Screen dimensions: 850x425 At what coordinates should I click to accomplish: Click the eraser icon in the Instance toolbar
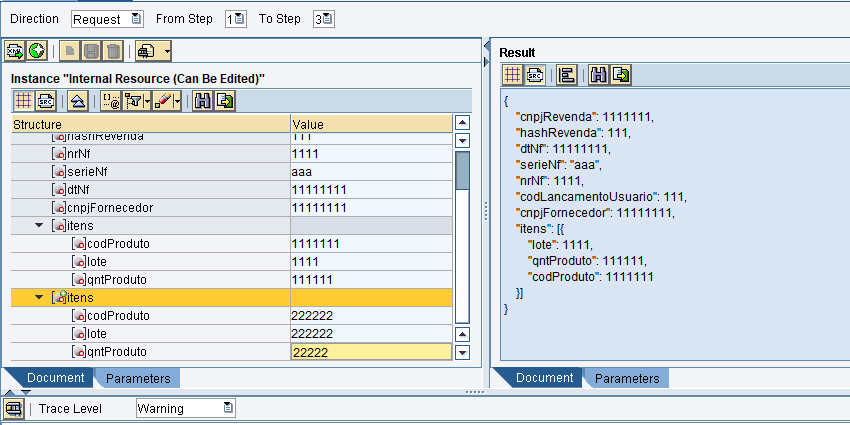(165, 100)
